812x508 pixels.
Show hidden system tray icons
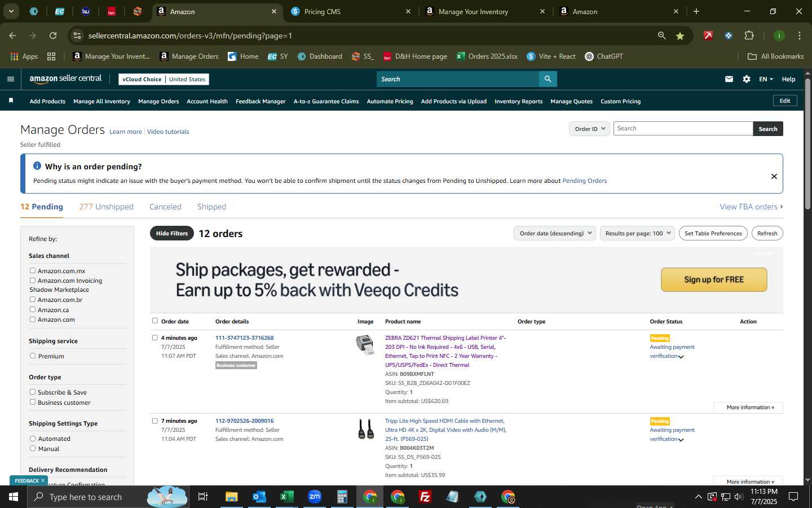(x=698, y=497)
